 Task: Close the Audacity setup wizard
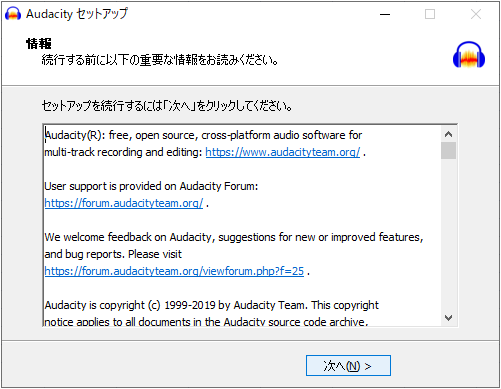pyautogui.click(x=476, y=14)
